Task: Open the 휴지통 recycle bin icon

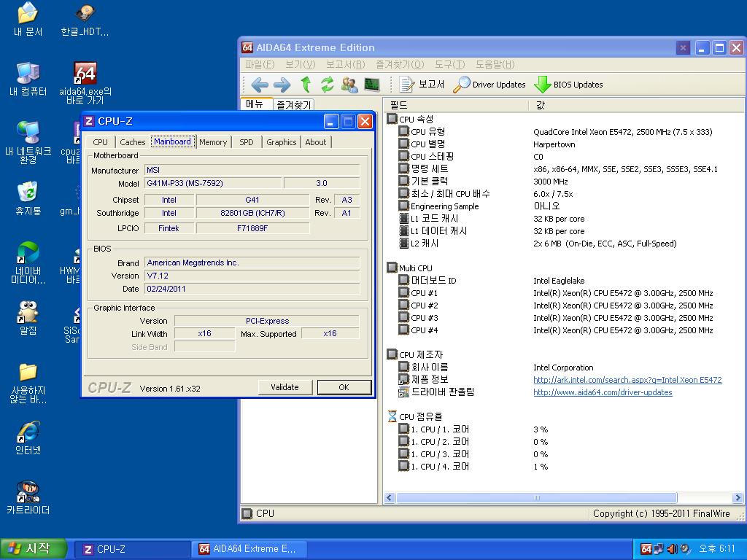Action: [x=28, y=198]
